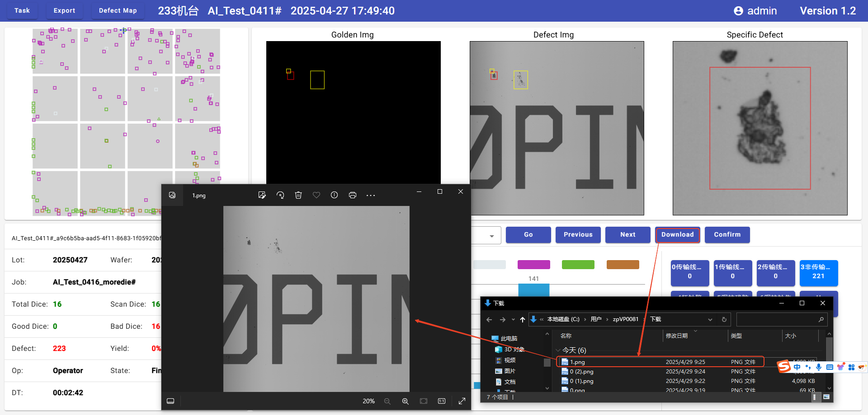Image resolution: width=868 pixels, height=415 pixels.
Task: Open 视频 folder in Explorer sidebar
Action: pos(505,360)
